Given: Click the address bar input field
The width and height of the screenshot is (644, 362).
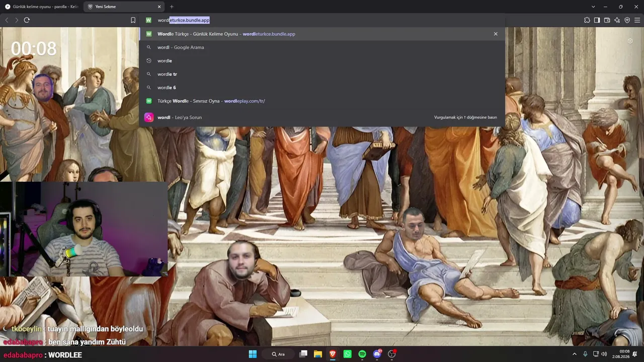Looking at the screenshot, I should tap(322, 20).
